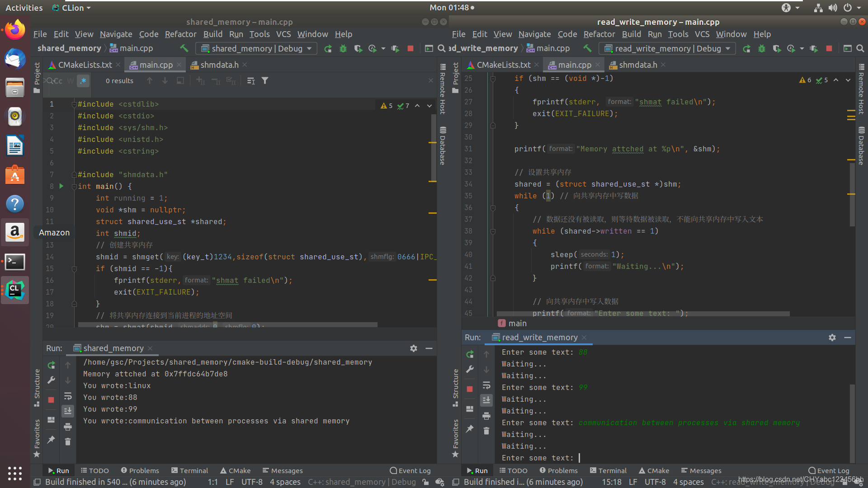Rerun shared_memory from the Run panel

point(51,365)
